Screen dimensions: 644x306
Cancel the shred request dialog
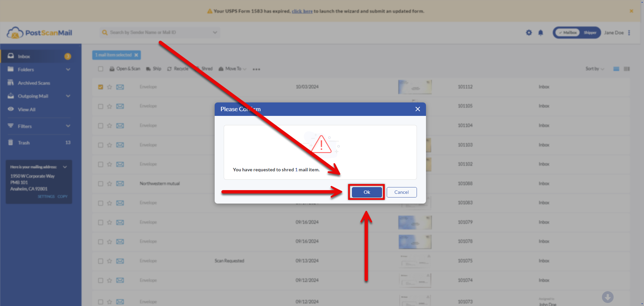401,192
